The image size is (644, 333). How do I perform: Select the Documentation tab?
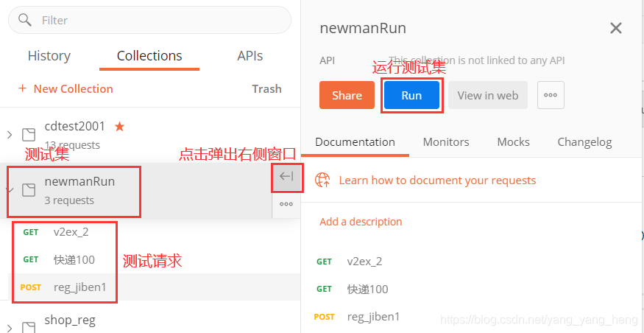click(x=355, y=142)
